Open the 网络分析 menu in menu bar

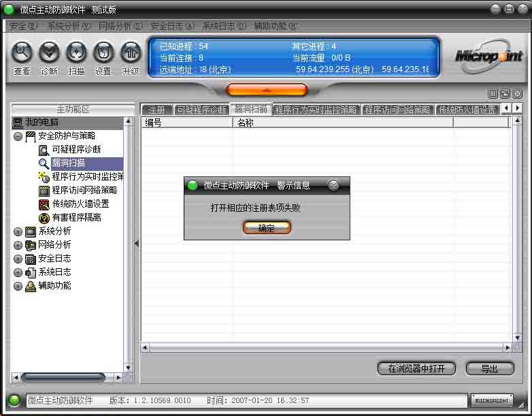click(x=120, y=26)
